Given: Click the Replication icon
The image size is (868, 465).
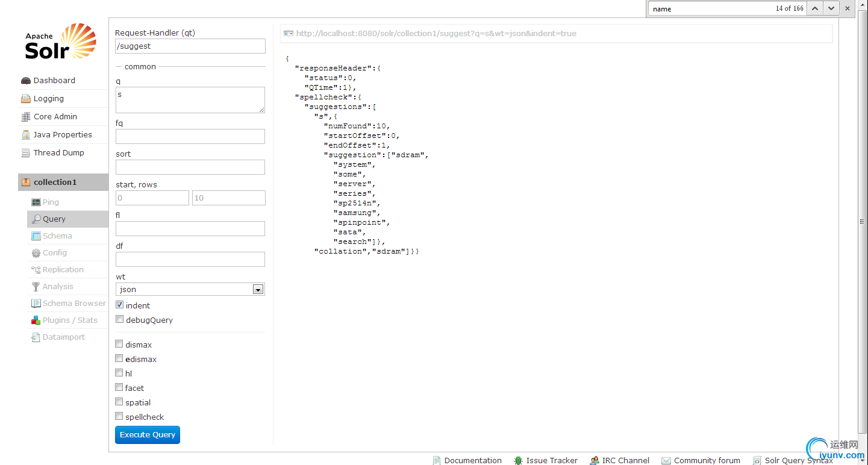Looking at the screenshot, I should [36, 270].
